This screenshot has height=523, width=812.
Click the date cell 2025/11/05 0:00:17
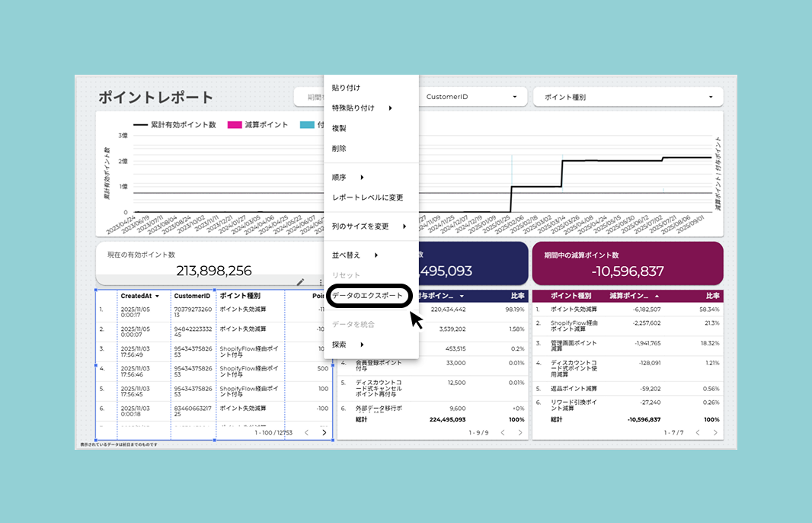[135, 312]
